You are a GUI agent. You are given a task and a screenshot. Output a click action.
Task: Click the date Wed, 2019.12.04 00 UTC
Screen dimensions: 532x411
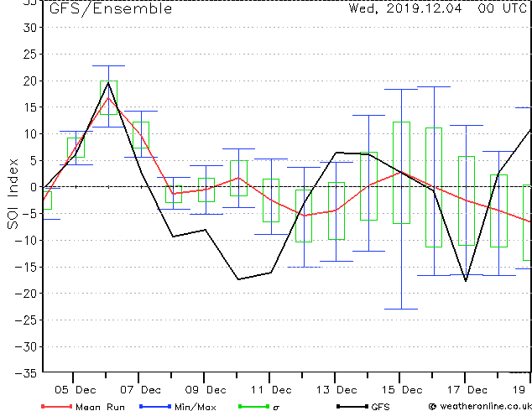click(x=438, y=8)
